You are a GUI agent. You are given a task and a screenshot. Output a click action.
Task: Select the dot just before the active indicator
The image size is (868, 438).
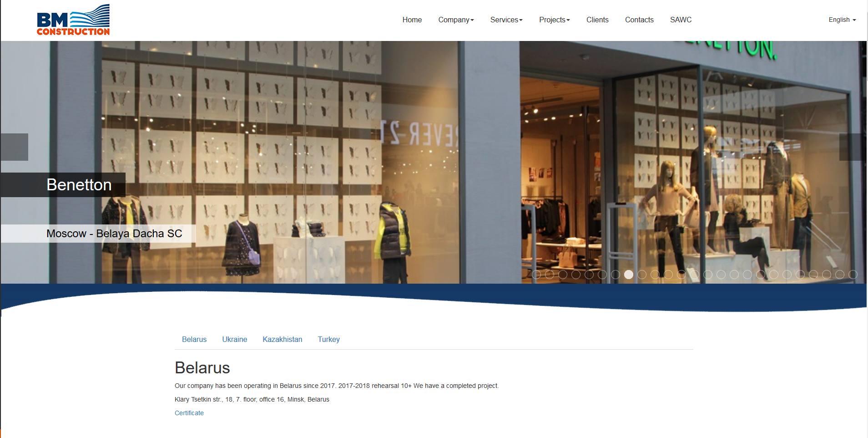[x=616, y=275]
